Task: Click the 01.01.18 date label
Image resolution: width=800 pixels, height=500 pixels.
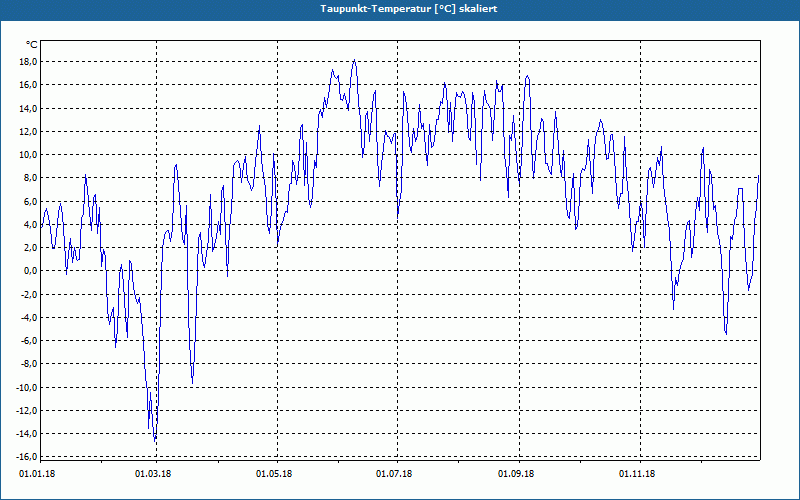Action: click(37, 474)
